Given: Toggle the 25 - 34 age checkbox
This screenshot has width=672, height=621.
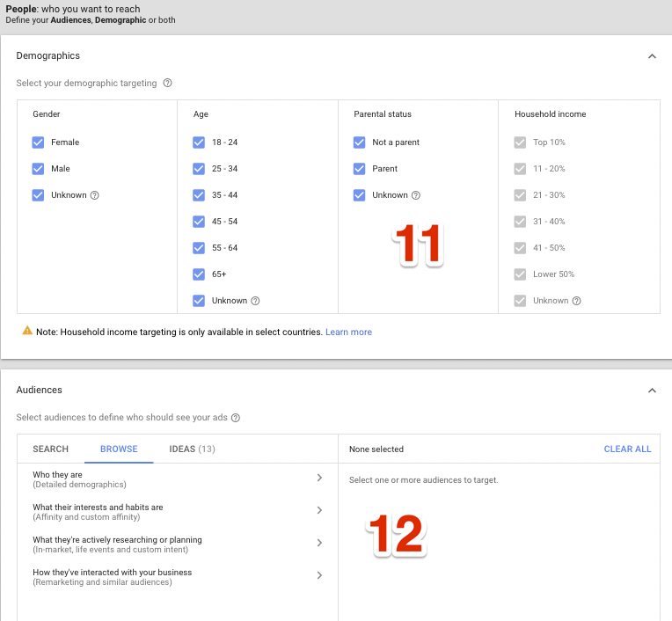Looking at the screenshot, I should pos(199,169).
